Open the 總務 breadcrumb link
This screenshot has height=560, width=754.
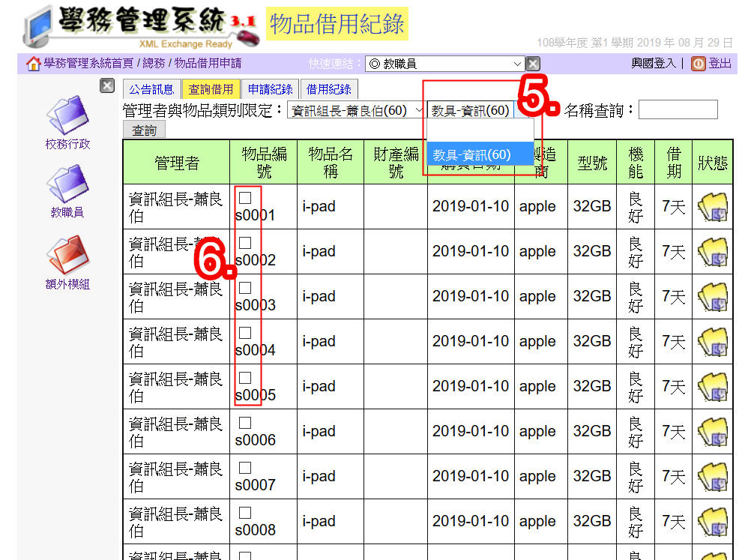[x=154, y=64]
